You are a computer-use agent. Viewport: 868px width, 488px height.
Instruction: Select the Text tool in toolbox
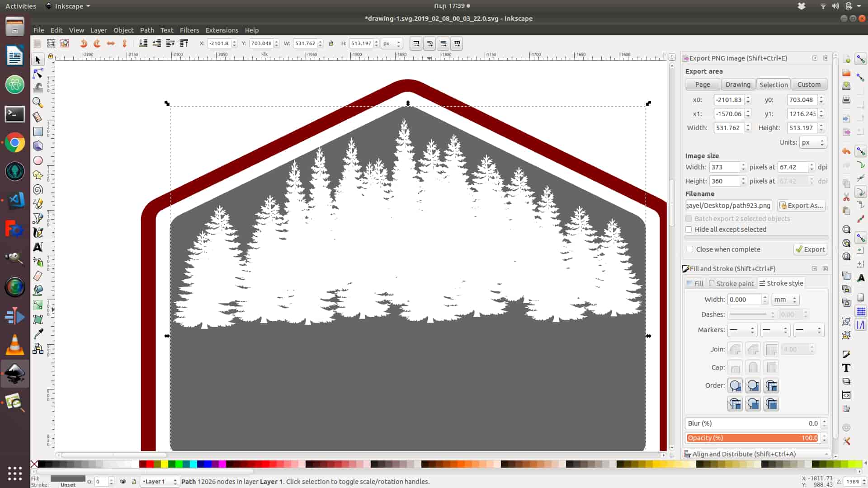coord(38,247)
